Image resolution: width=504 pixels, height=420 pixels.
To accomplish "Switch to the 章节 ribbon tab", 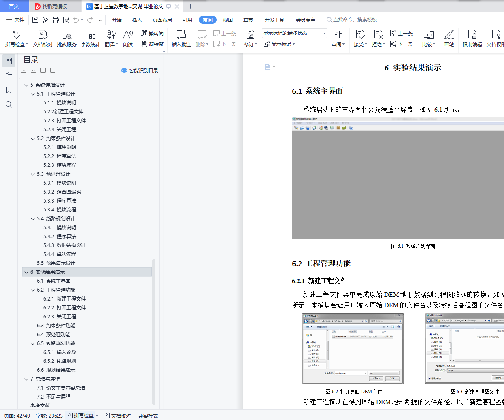I will click(x=248, y=20).
